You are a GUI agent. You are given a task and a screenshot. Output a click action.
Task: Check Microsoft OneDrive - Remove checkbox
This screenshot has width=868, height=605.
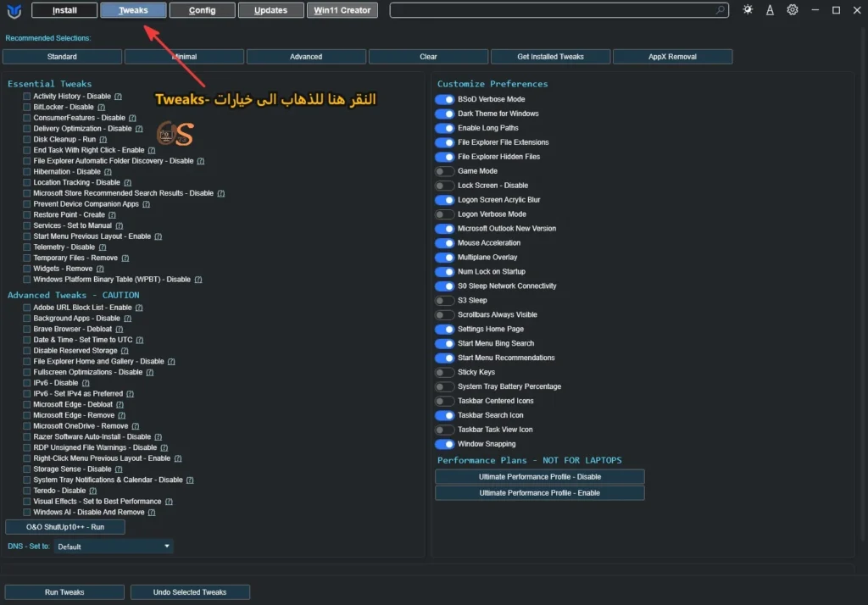tap(26, 426)
